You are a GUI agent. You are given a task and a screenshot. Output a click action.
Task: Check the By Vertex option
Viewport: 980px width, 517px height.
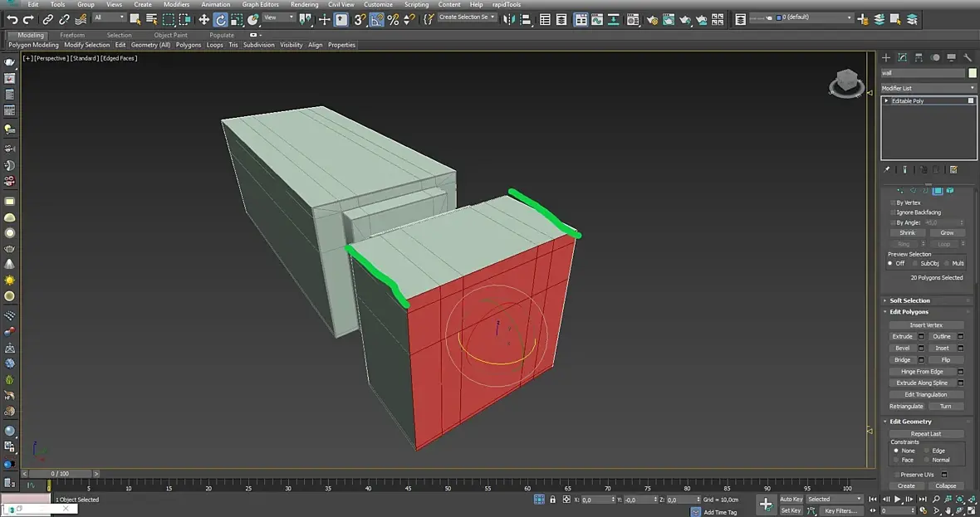(894, 202)
